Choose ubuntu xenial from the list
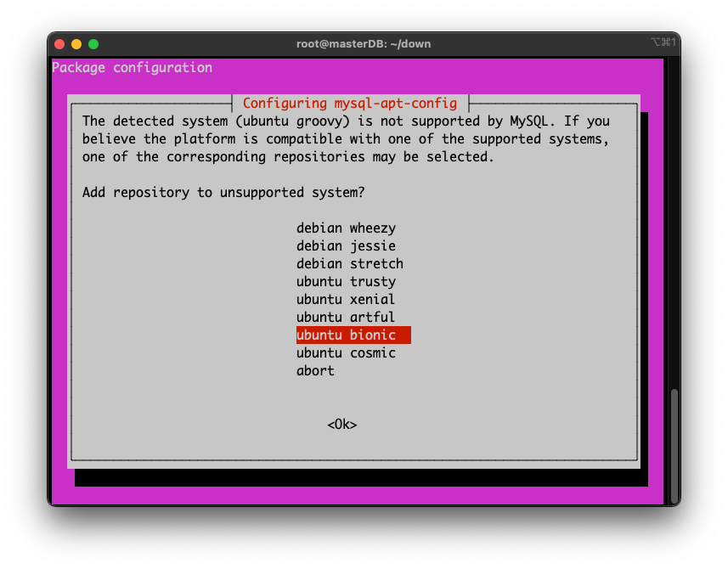 [346, 299]
